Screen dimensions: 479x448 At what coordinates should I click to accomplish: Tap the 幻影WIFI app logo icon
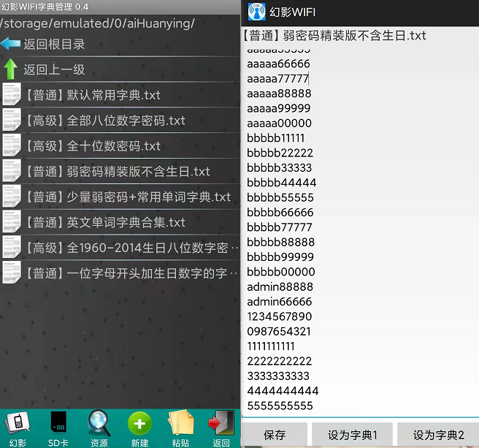point(256,12)
